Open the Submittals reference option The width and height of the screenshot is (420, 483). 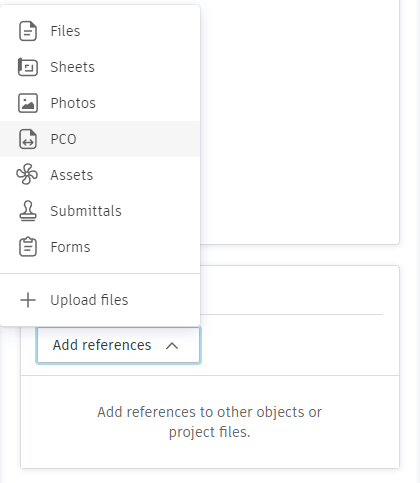point(100,211)
